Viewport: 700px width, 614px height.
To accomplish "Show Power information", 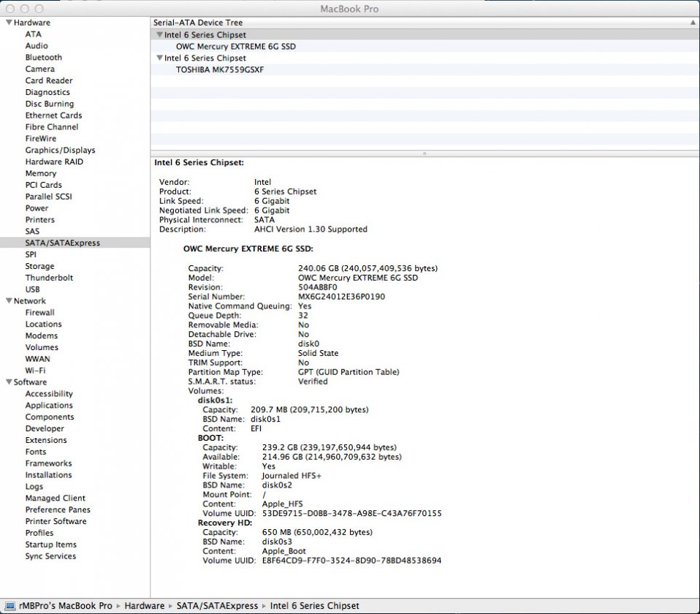I will pos(37,208).
